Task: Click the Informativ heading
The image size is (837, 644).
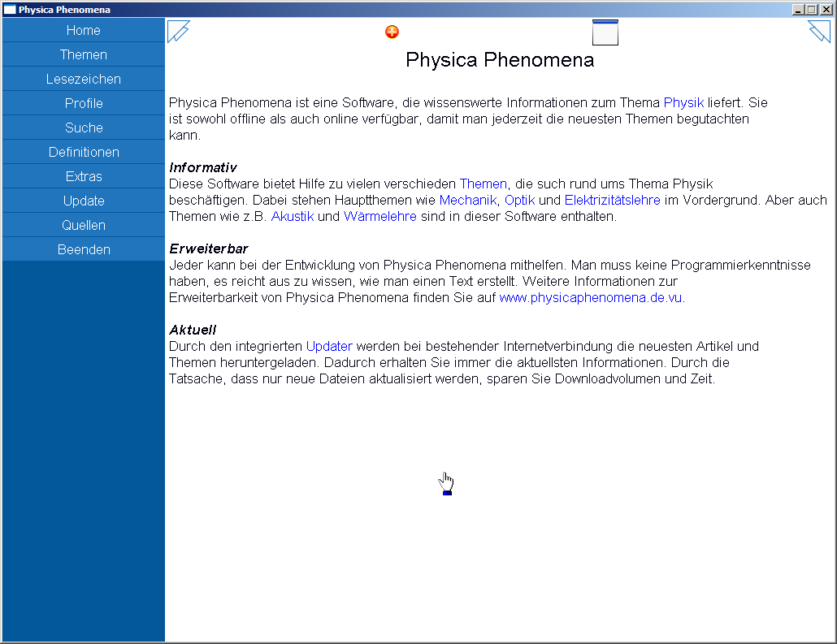Action: (203, 167)
